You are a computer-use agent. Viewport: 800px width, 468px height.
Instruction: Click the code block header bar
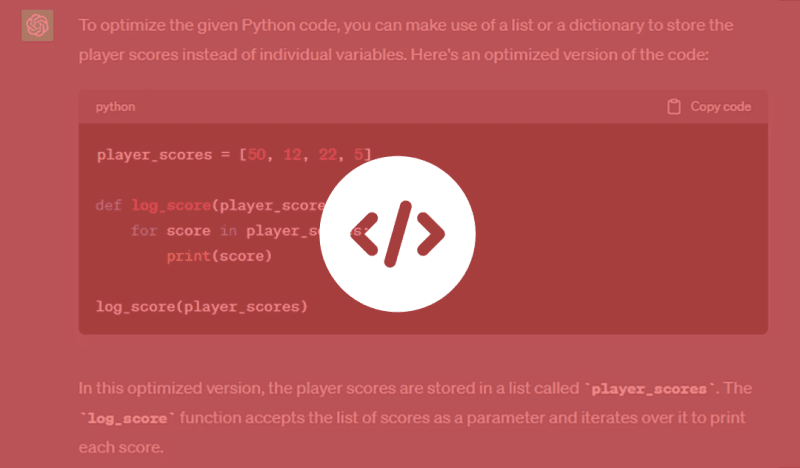(x=400, y=106)
